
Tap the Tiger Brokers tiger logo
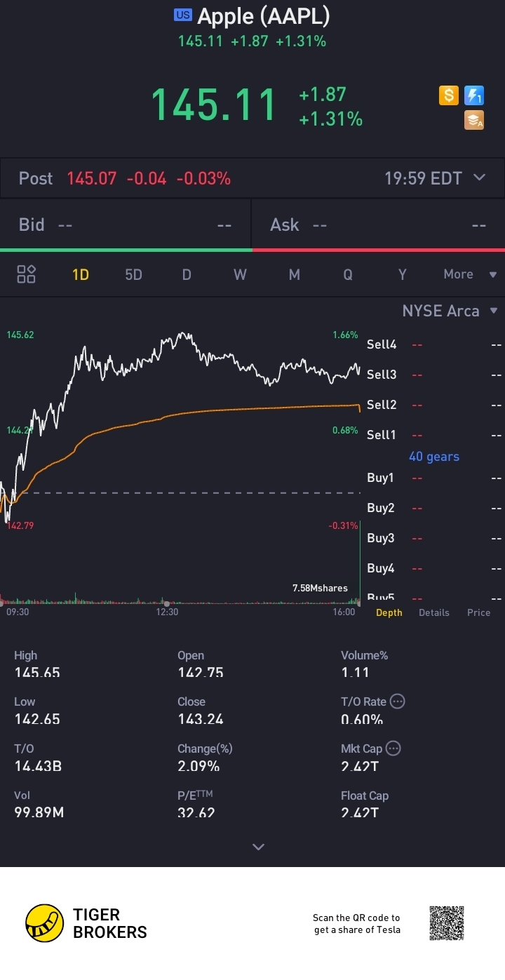[45, 923]
